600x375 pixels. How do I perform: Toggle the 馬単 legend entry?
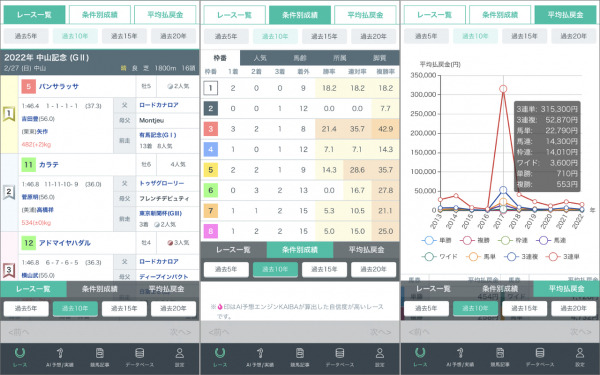click(481, 257)
